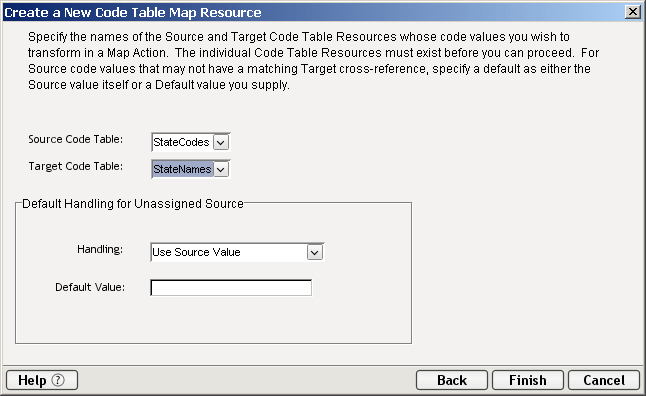The image size is (646, 396).
Task: Click the Source Code Table label
Action: [75, 139]
